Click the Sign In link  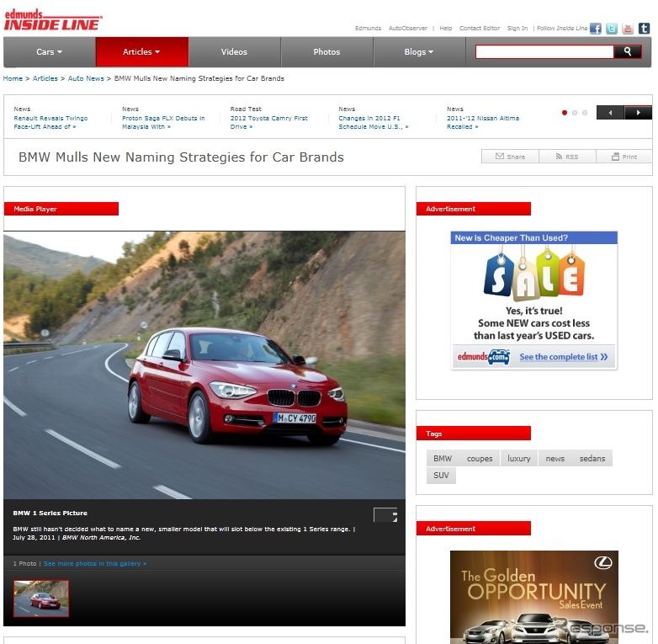(517, 28)
